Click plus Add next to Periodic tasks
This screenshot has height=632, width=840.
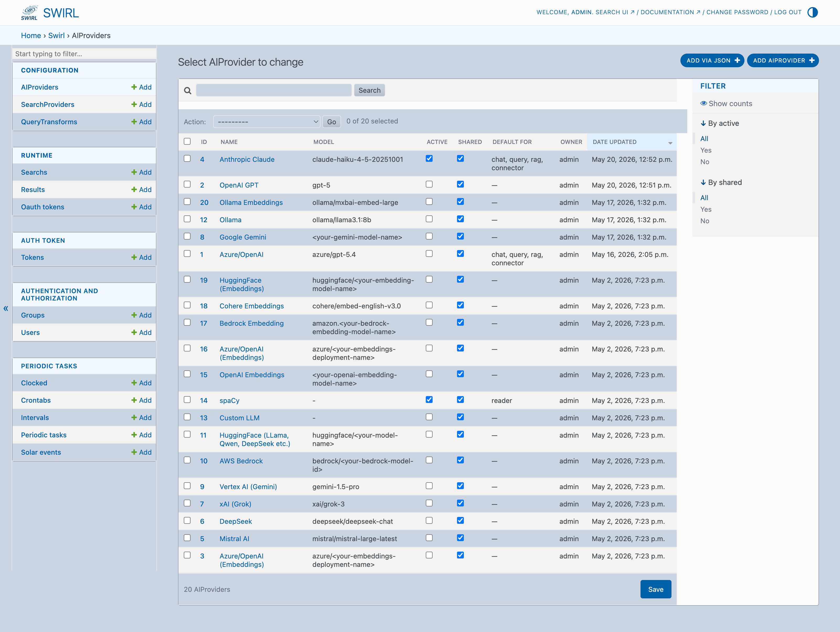141,435
